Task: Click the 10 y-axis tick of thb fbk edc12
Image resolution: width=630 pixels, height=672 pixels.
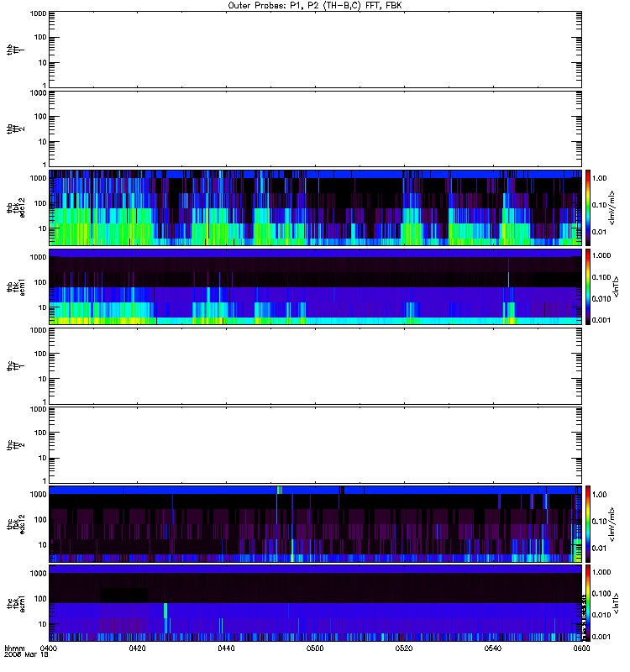Action: (x=43, y=228)
